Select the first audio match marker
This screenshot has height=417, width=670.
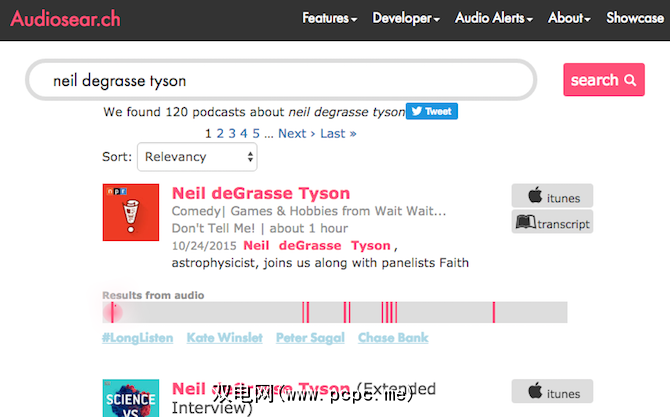tap(112, 312)
